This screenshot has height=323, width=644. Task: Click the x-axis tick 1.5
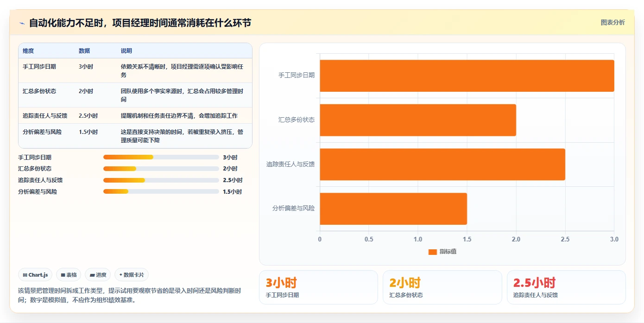(467, 239)
